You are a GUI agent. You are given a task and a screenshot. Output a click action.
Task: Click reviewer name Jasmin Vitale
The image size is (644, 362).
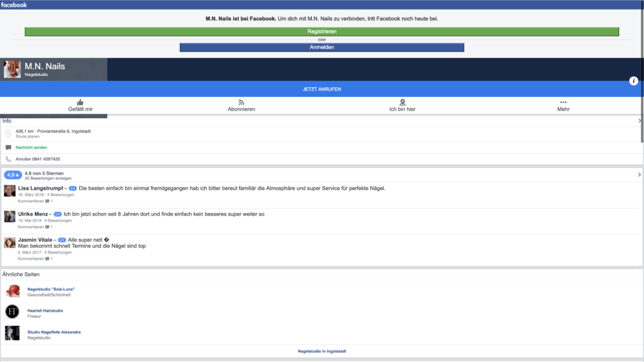pyautogui.click(x=35, y=239)
